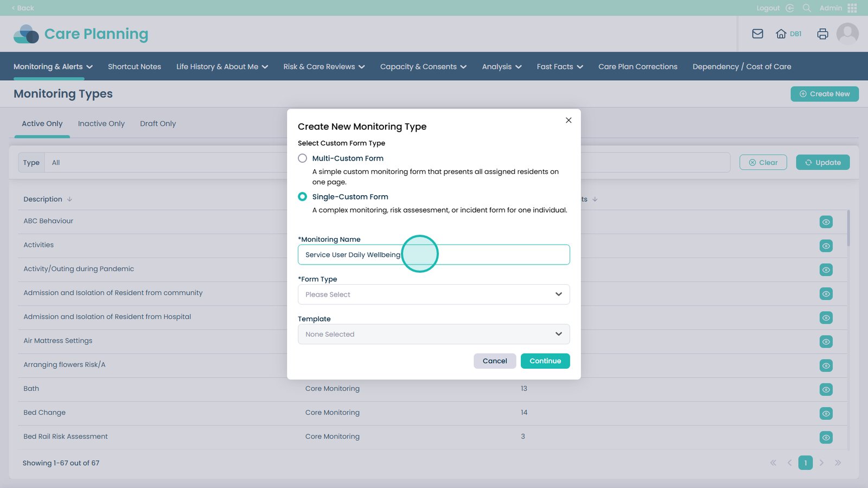
Task: Open the Form Type dropdown
Action: point(433,294)
